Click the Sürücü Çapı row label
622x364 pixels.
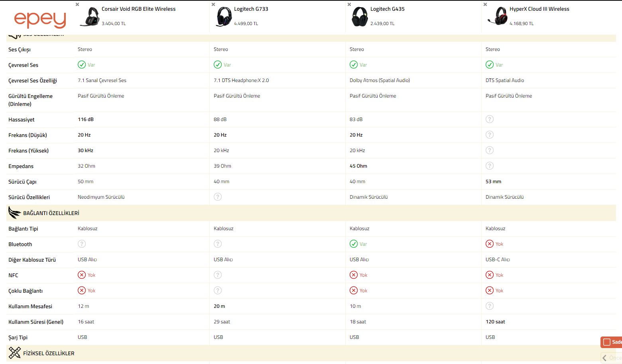point(22,182)
